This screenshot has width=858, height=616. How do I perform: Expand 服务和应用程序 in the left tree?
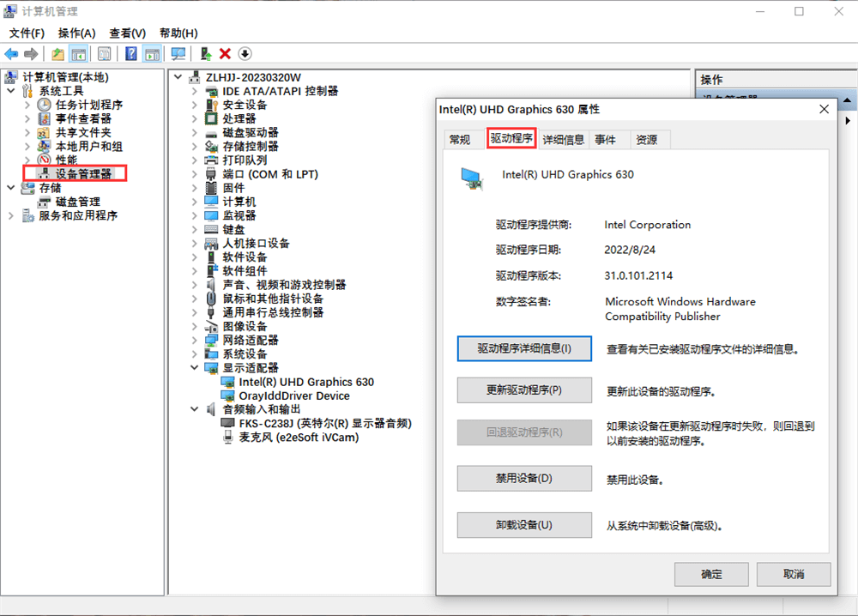point(11,215)
